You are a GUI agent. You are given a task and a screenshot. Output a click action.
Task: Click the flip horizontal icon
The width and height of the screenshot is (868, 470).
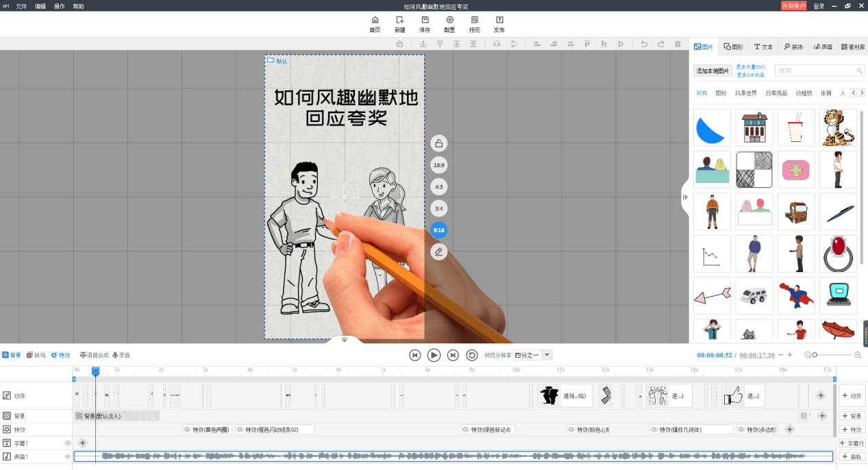[497, 44]
